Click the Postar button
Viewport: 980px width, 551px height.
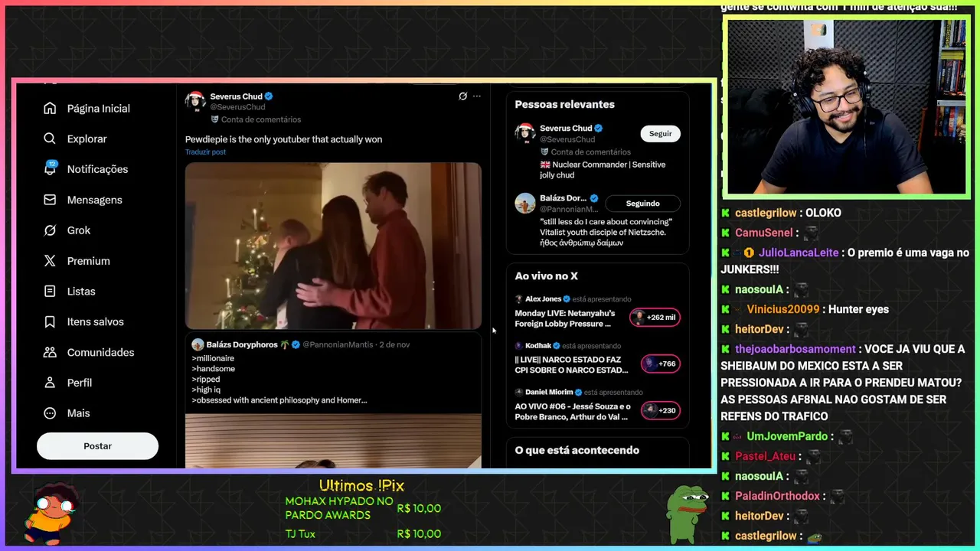97,446
